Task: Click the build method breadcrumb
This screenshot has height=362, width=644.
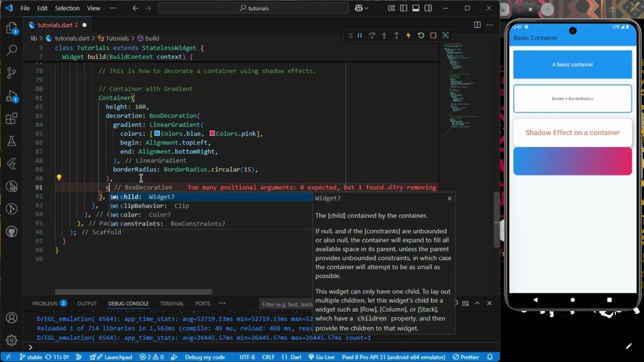Action: tap(148, 38)
